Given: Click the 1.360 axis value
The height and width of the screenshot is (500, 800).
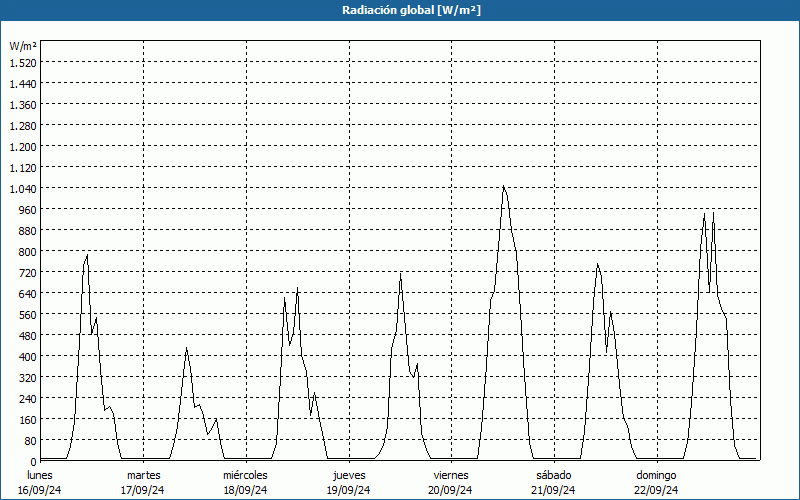Looking at the screenshot, I should coord(23,105).
